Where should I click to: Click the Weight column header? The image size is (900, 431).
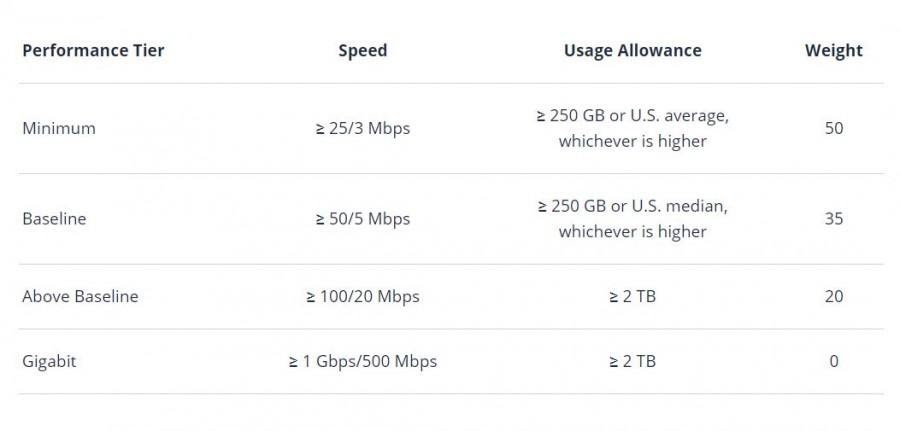point(833,50)
